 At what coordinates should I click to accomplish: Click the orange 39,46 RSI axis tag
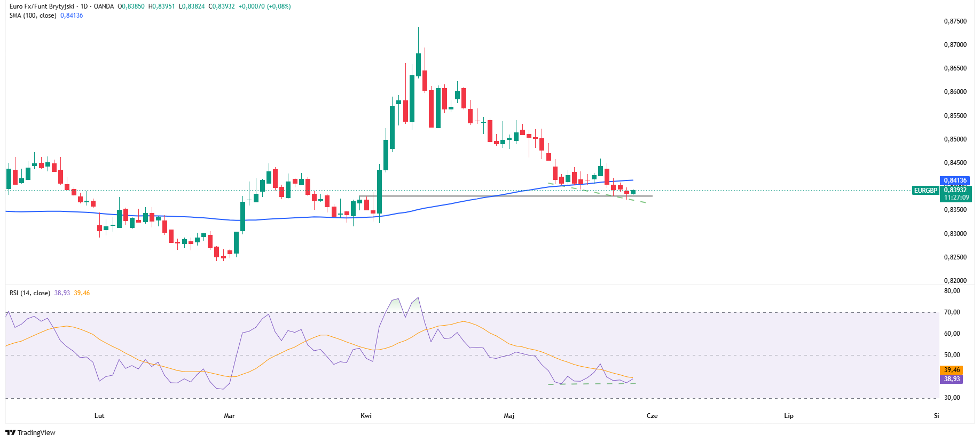[x=952, y=370]
